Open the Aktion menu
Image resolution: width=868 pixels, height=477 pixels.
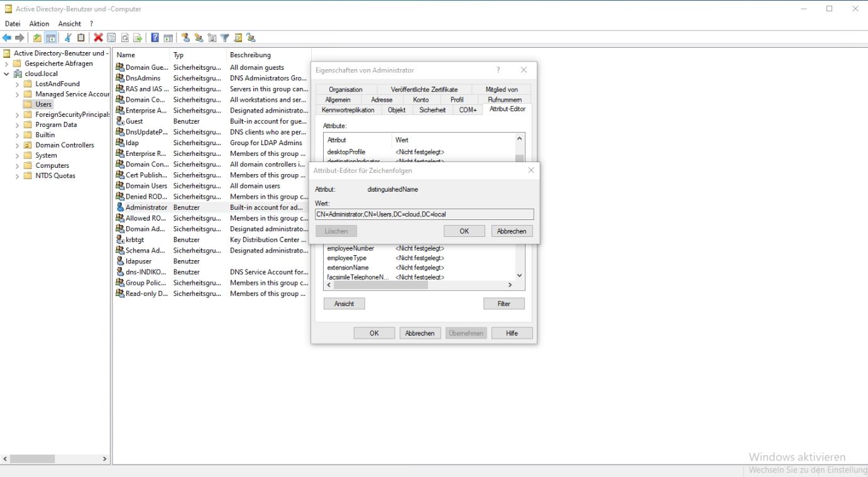(x=39, y=24)
